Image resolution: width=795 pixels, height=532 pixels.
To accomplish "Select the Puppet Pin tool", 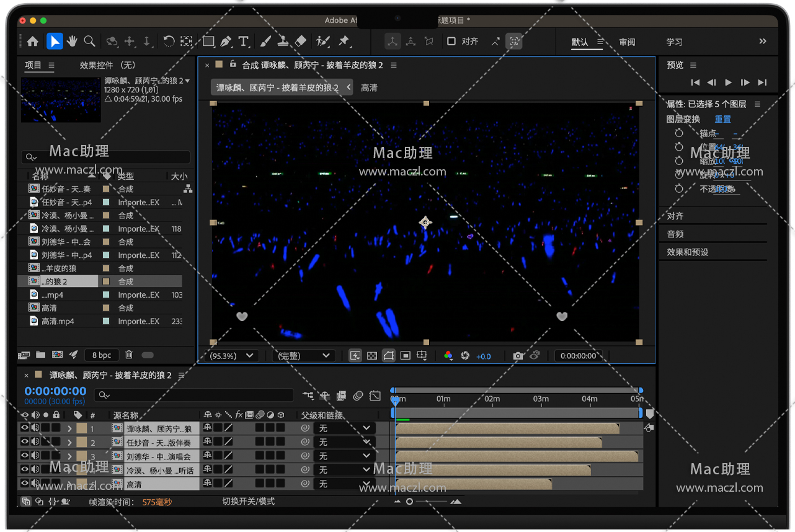I will [344, 42].
